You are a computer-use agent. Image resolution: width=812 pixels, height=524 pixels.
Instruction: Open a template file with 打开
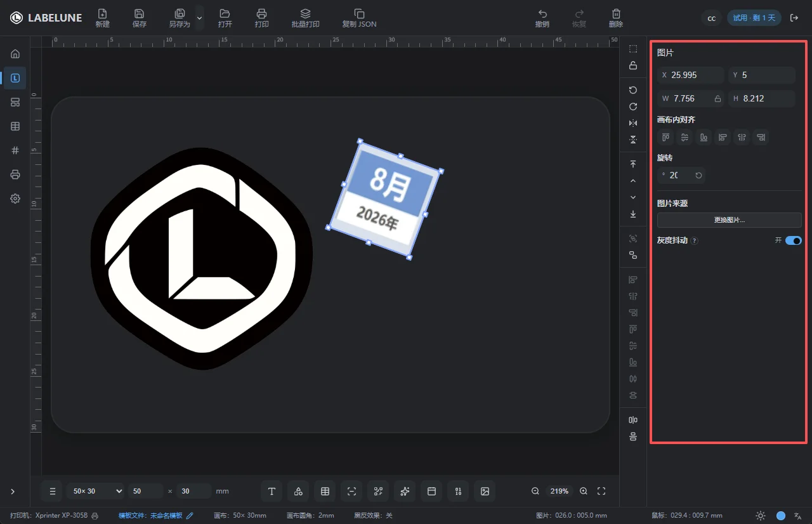click(225, 18)
